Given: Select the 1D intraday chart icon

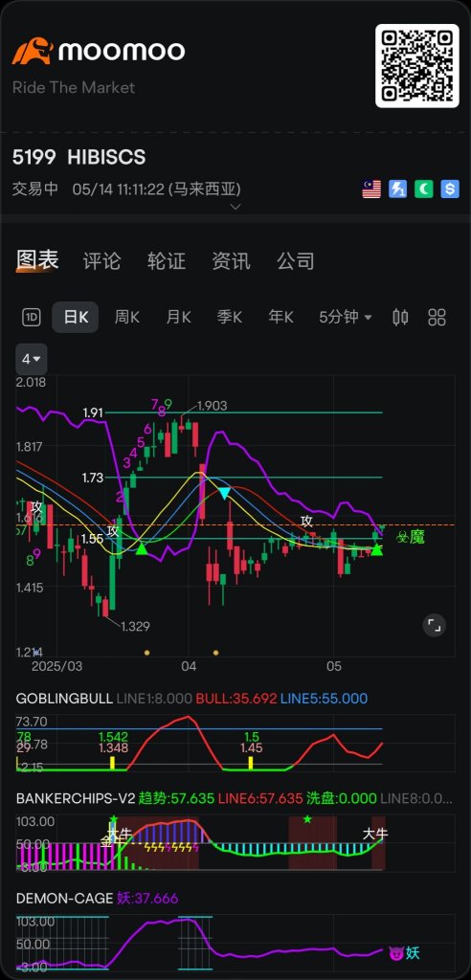Looking at the screenshot, I should (x=32, y=318).
